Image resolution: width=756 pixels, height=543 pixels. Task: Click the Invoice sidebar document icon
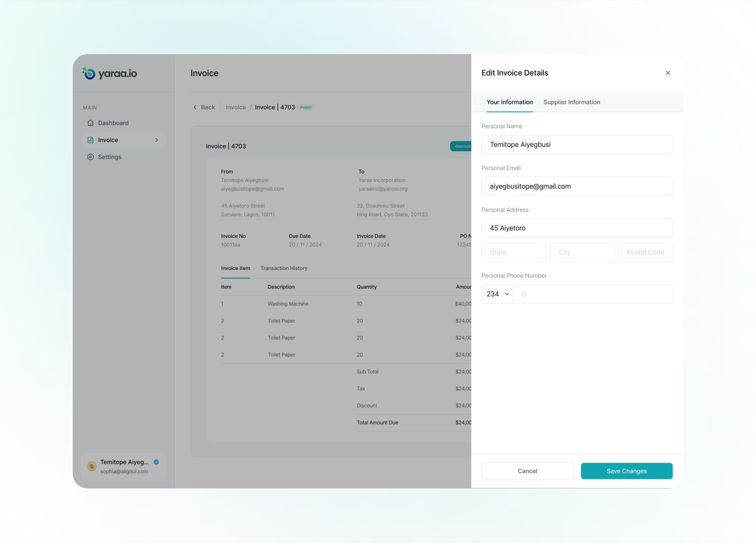pyautogui.click(x=90, y=140)
